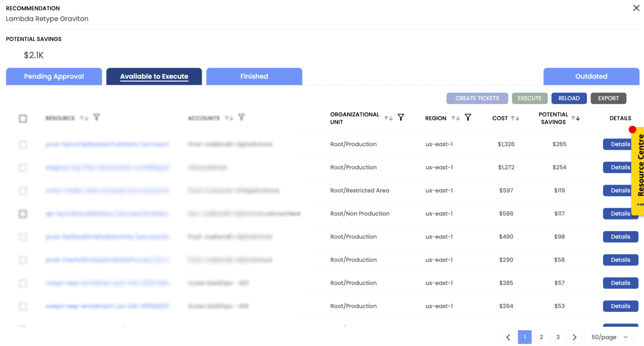
Task: Sort the Region column
Action: coord(455,118)
